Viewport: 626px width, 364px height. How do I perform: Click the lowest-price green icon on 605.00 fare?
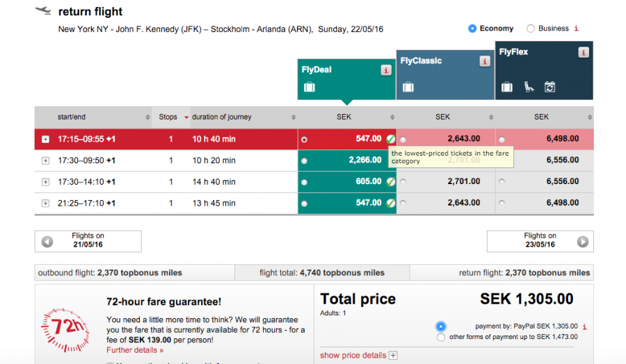click(391, 181)
